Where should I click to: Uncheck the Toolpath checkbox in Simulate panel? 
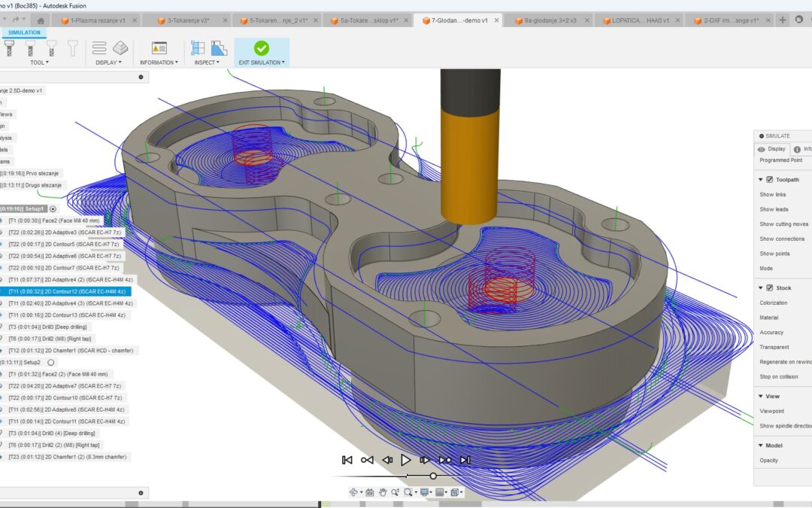pyautogui.click(x=769, y=180)
